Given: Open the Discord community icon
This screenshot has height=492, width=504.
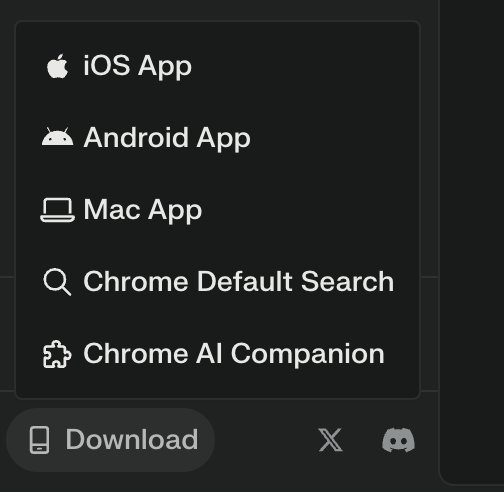Looking at the screenshot, I should (x=398, y=440).
